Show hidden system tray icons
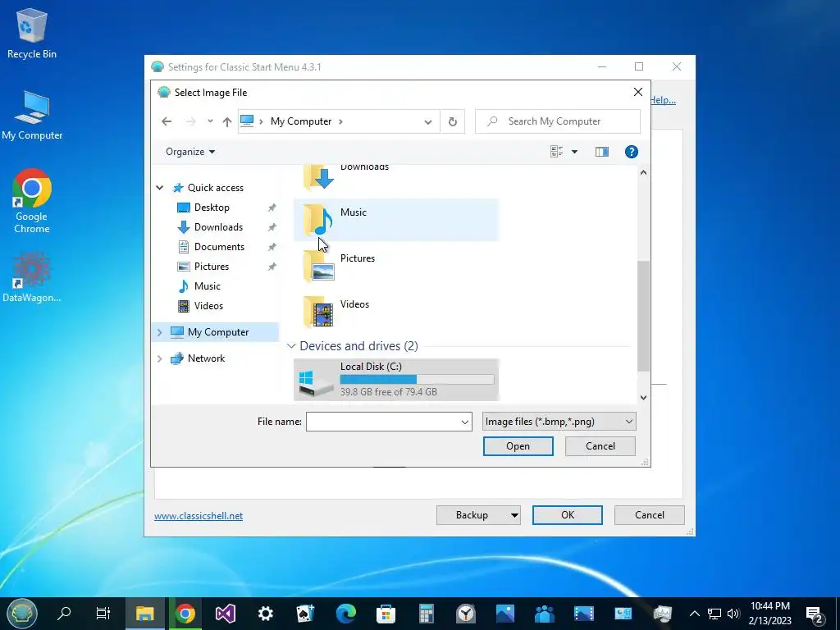This screenshot has height=630, width=840. point(694,614)
